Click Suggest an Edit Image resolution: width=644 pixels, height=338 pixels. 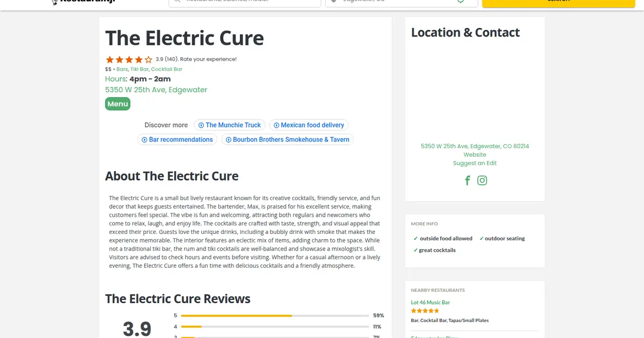coord(475,163)
